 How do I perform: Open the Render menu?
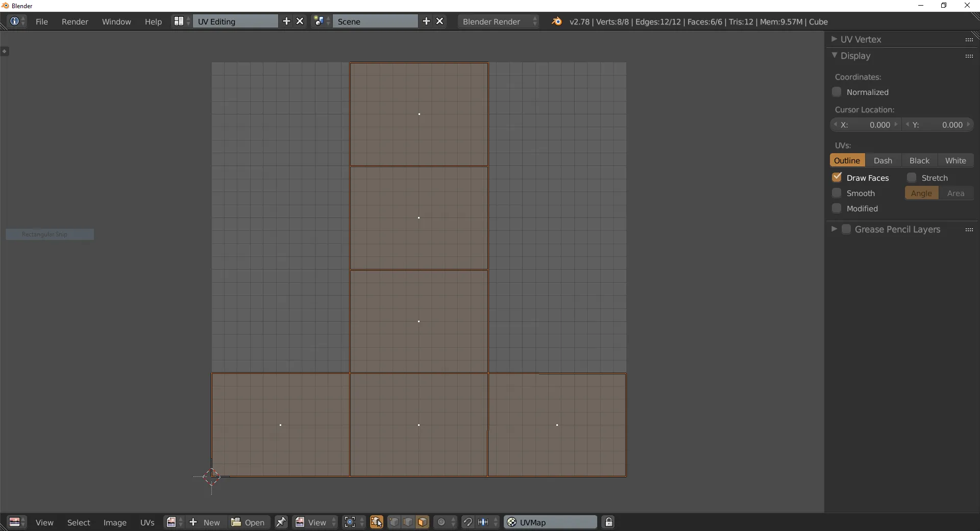click(x=75, y=21)
